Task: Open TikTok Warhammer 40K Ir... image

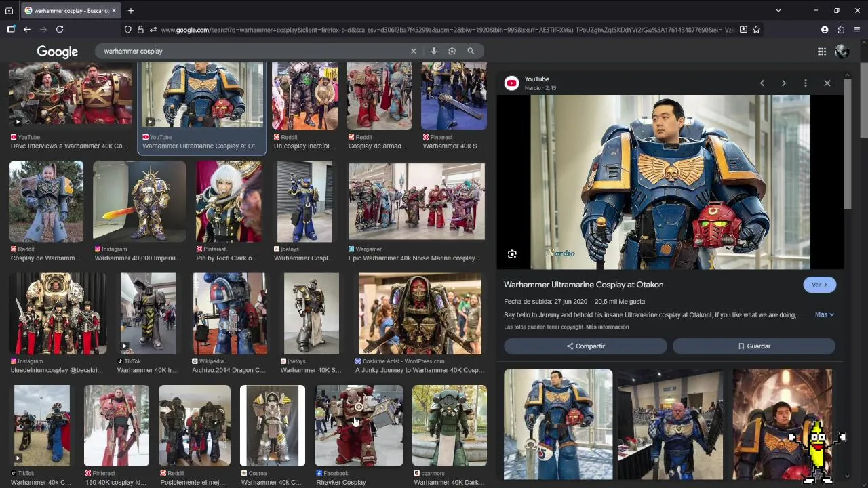Action: [148, 313]
